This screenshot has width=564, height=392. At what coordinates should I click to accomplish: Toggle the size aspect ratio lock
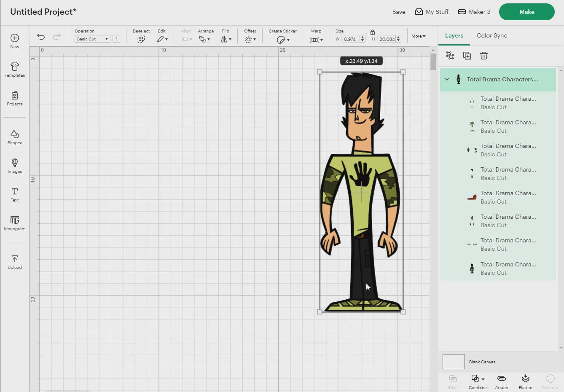[373, 32]
